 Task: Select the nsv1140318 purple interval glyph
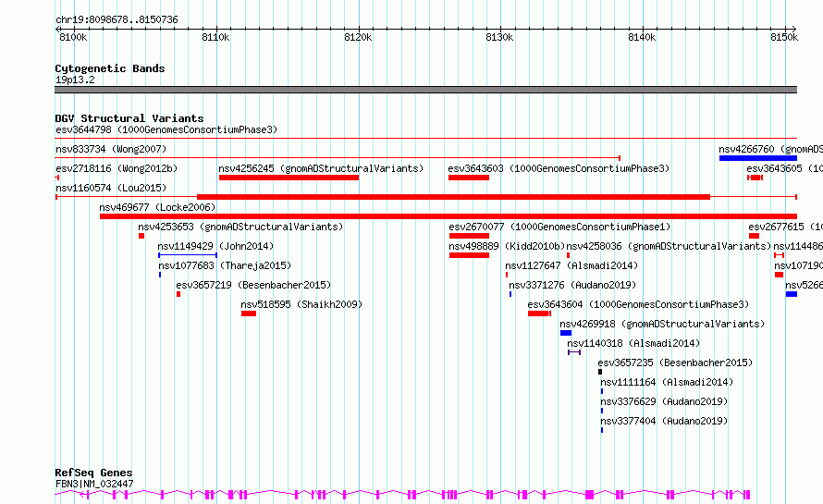574,352
